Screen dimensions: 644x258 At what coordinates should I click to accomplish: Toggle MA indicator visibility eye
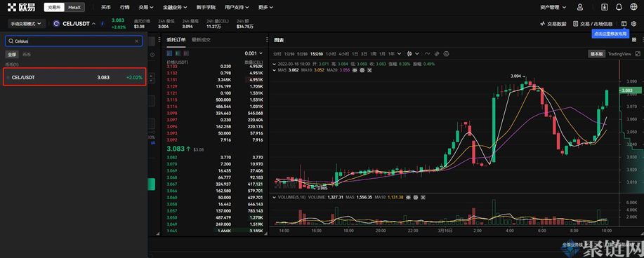(x=355, y=70)
